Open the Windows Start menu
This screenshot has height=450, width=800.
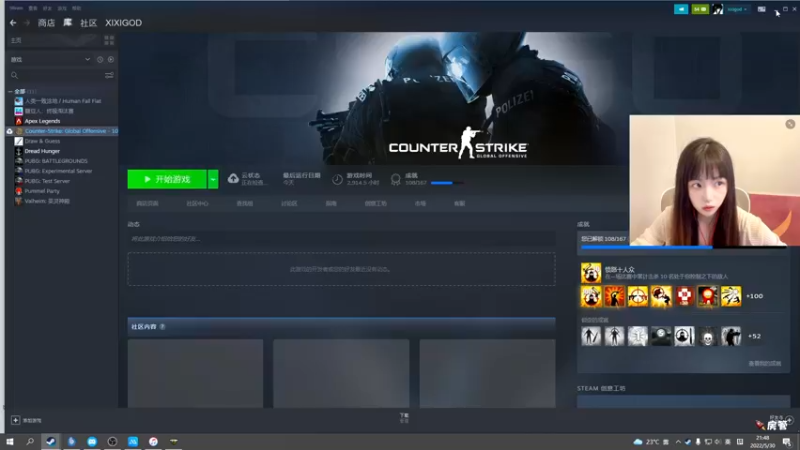click(x=10, y=441)
